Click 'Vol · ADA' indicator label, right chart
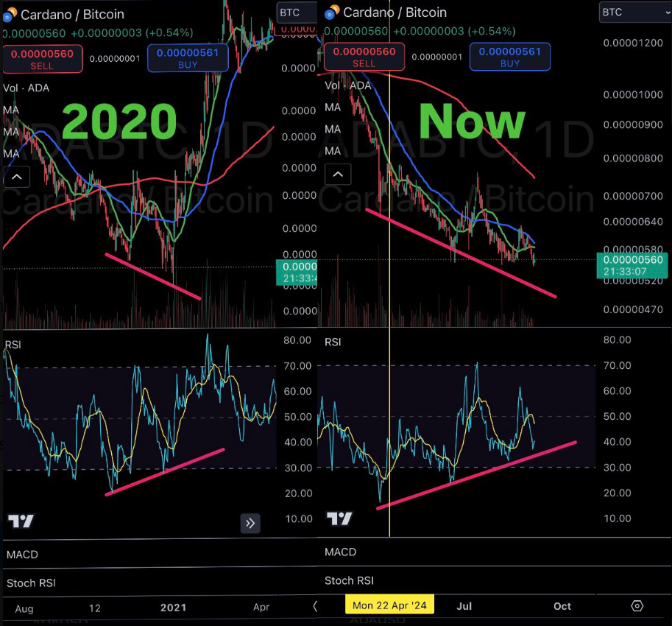 348,85
